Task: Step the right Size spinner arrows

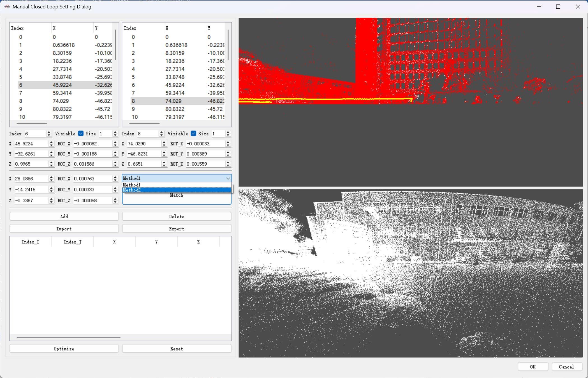Action: coord(228,134)
